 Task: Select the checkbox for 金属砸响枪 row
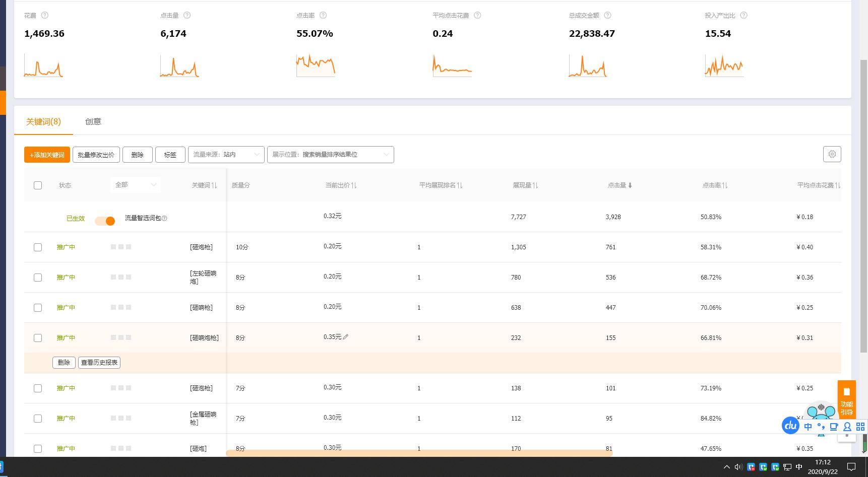[x=38, y=419]
